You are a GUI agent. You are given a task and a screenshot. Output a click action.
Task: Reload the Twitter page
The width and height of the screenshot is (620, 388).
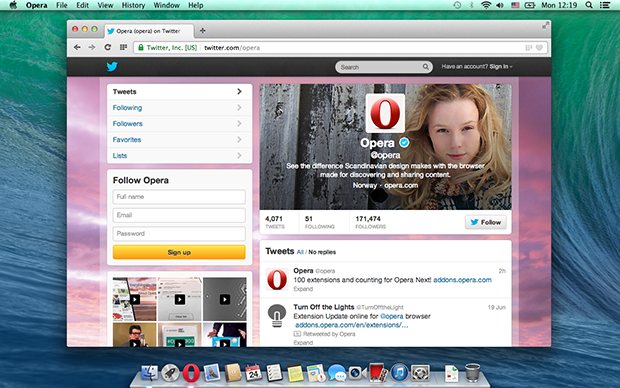click(108, 47)
